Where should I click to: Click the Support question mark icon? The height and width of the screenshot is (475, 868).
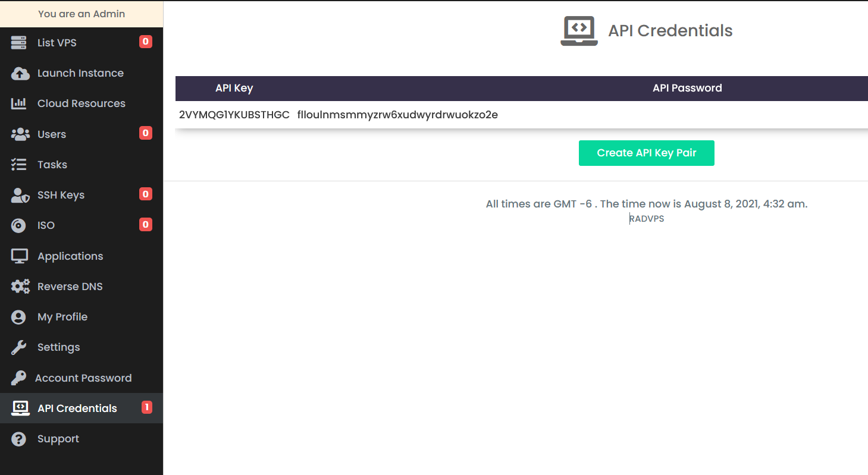(x=20, y=438)
